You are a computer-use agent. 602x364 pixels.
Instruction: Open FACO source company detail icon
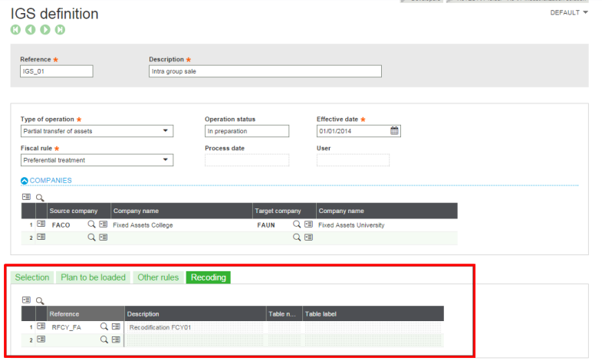coord(104,225)
